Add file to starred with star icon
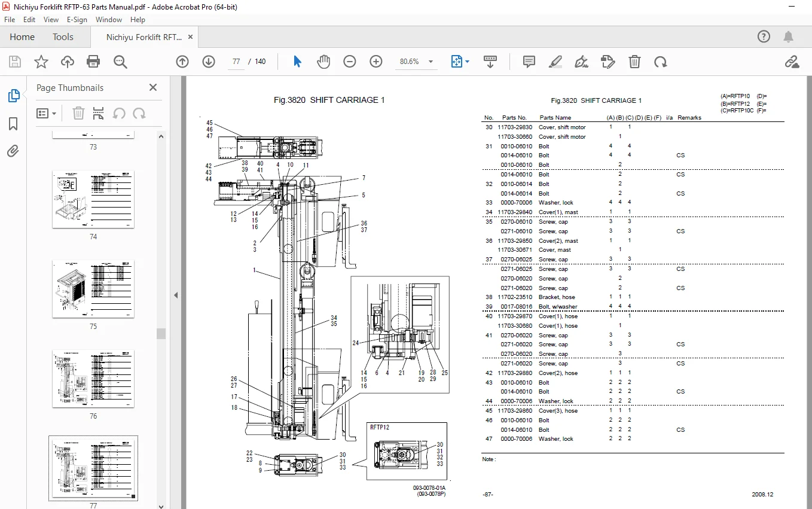The height and width of the screenshot is (509, 812). click(41, 62)
